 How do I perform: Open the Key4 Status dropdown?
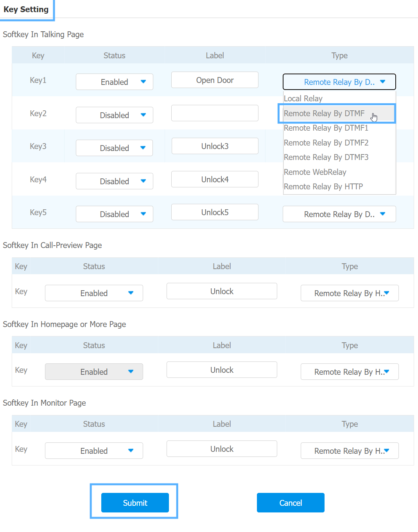[114, 181]
